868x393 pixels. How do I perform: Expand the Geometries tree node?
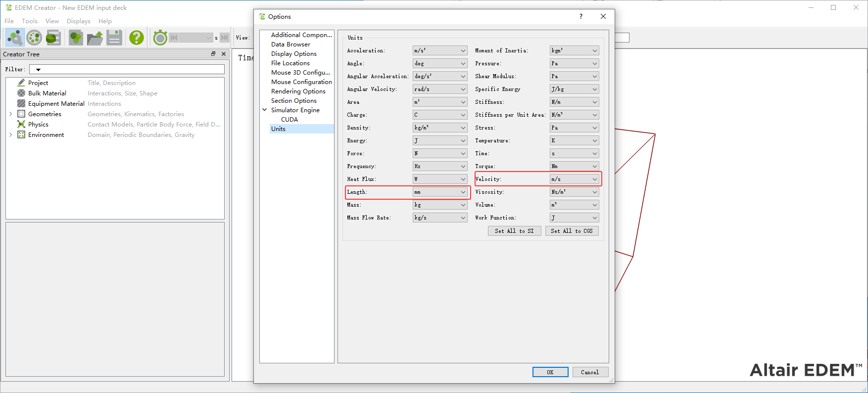pos(11,114)
